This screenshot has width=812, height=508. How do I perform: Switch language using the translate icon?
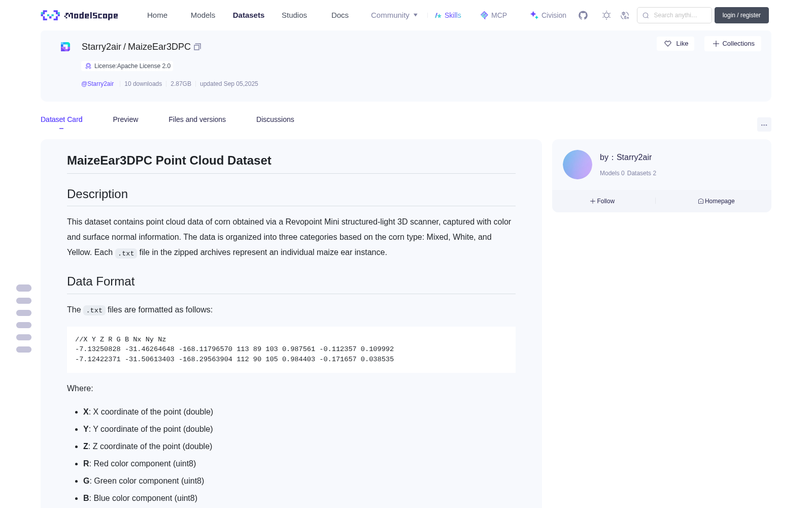[x=625, y=15]
